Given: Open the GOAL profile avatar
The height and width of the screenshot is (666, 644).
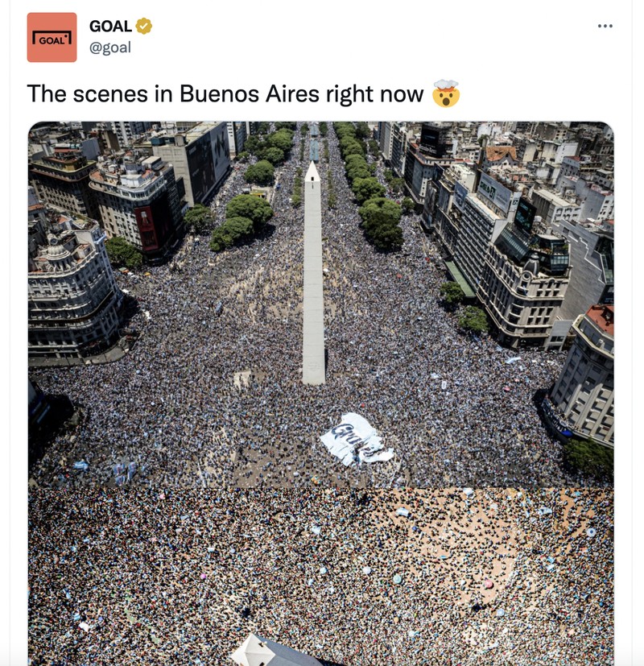Looking at the screenshot, I should tap(52, 37).
